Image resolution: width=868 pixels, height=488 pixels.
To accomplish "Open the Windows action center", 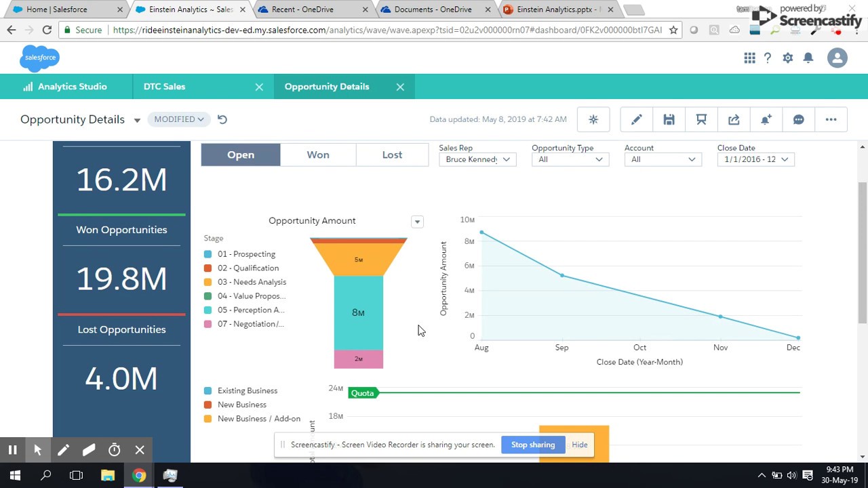I will pos(808,475).
